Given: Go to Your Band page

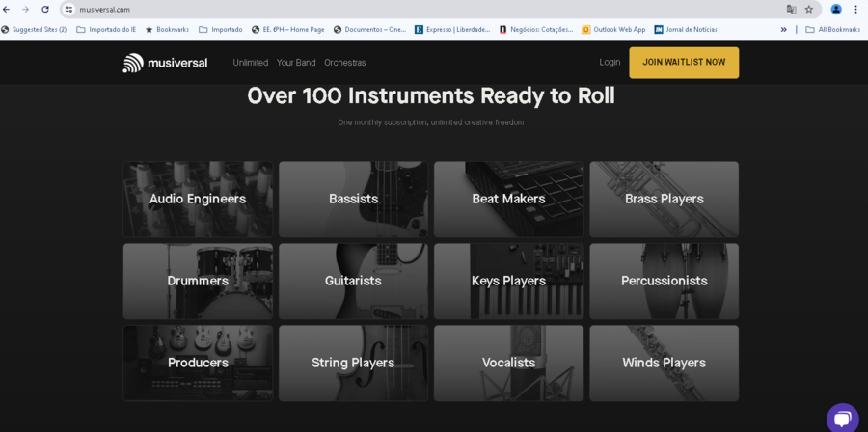Looking at the screenshot, I should click(x=296, y=63).
